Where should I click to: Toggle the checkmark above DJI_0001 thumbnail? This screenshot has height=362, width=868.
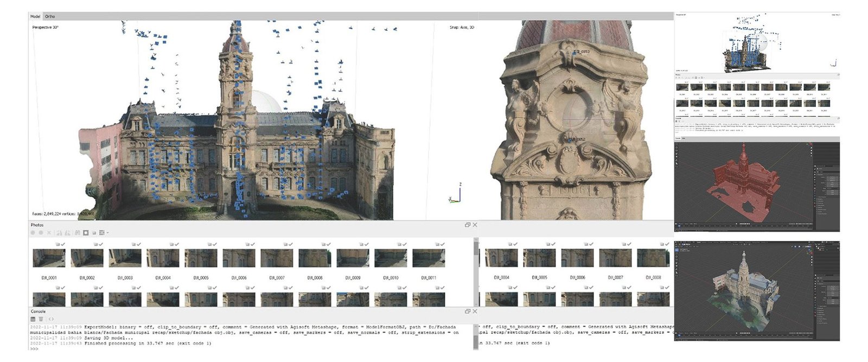click(x=63, y=245)
